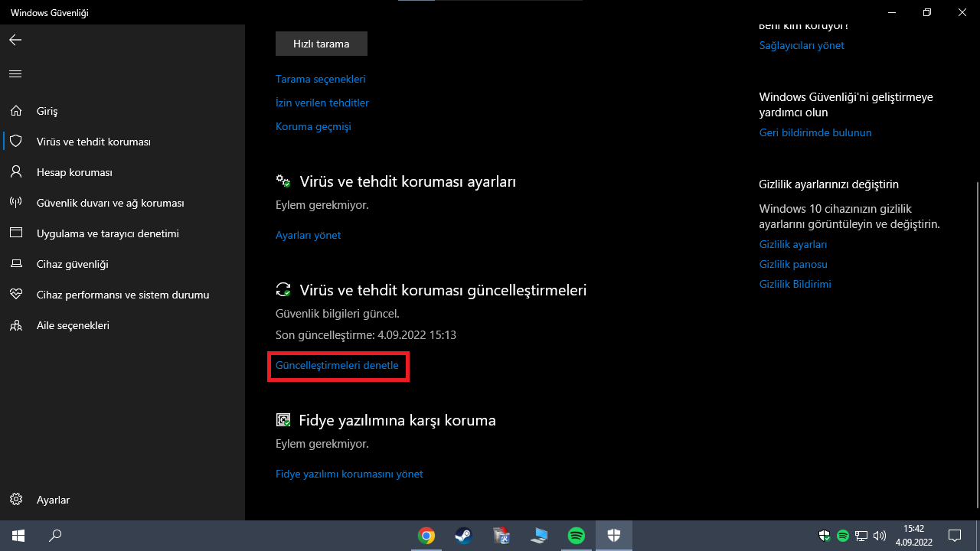Click Sağlayıcıları yönet link
The width and height of the screenshot is (980, 551).
point(802,45)
